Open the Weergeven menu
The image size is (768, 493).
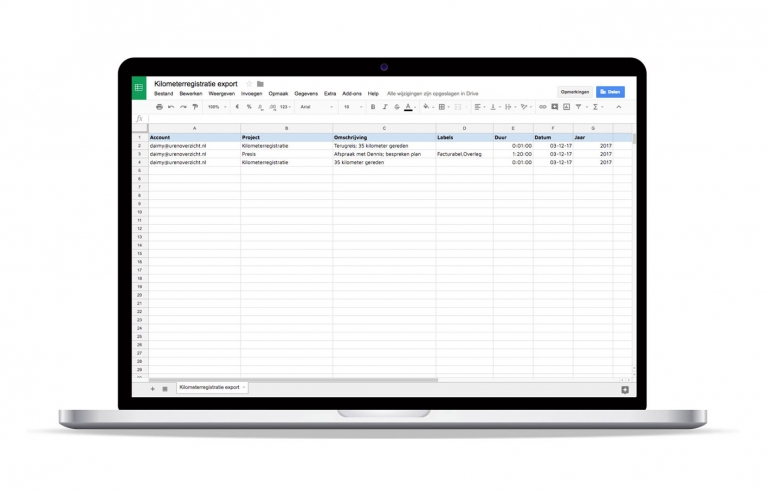point(221,94)
